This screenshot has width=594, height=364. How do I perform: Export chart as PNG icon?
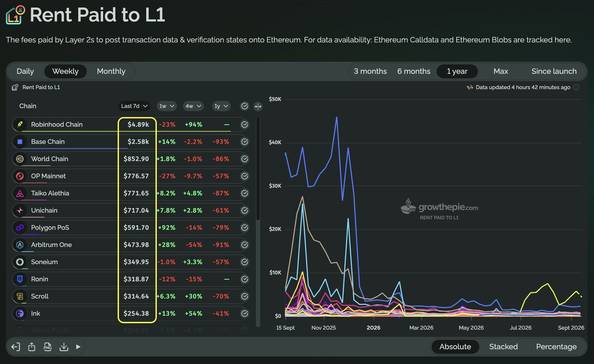click(48, 347)
